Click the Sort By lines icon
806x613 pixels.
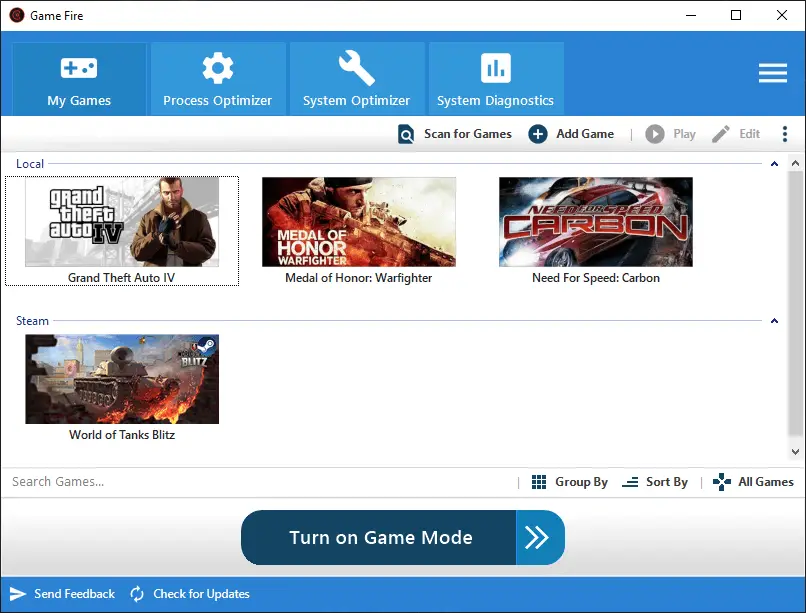[x=630, y=482]
